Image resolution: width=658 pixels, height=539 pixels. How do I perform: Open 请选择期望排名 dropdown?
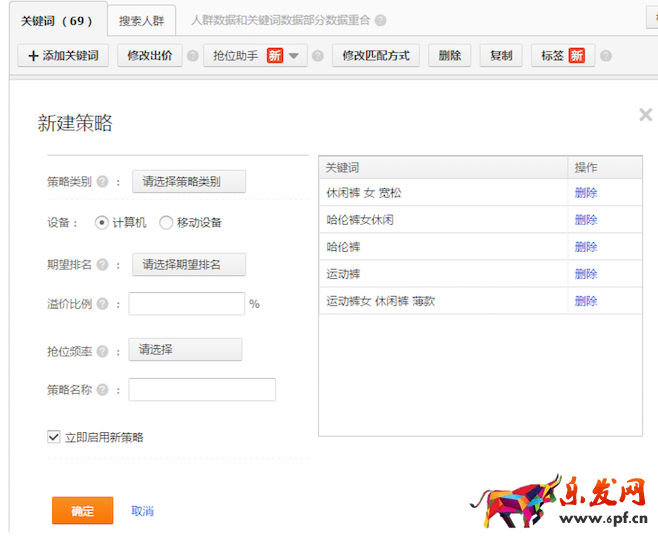point(188,265)
